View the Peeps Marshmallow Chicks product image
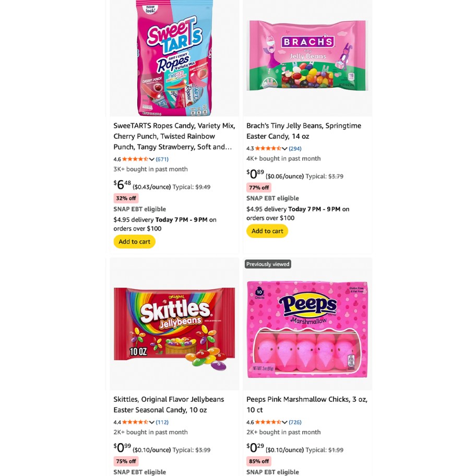Viewport: 476px width, 476px height. 307,329
